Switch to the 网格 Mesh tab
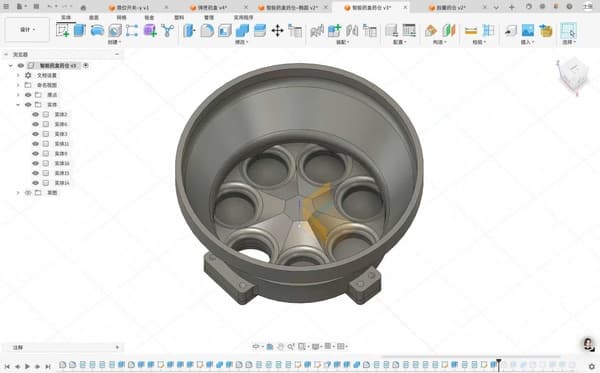Viewport: 600px width, 373px height. [121, 17]
